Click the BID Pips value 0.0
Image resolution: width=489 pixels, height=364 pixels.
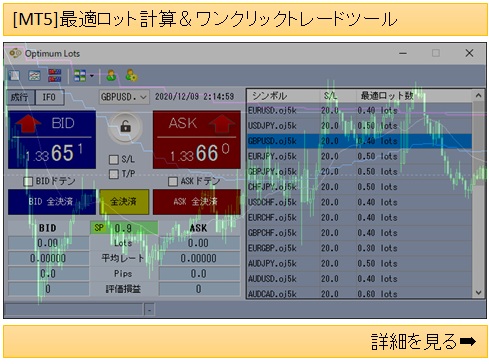pos(49,274)
